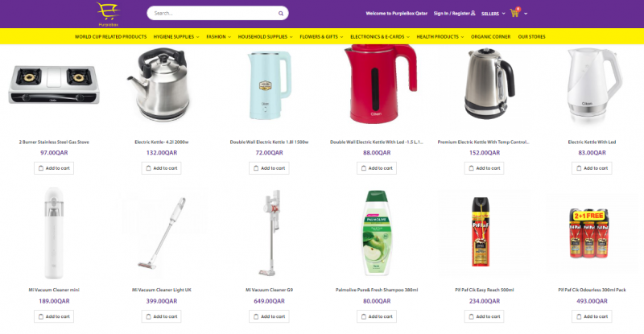
Task: Click the PurpleBox logo icon
Action: [108, 14]
